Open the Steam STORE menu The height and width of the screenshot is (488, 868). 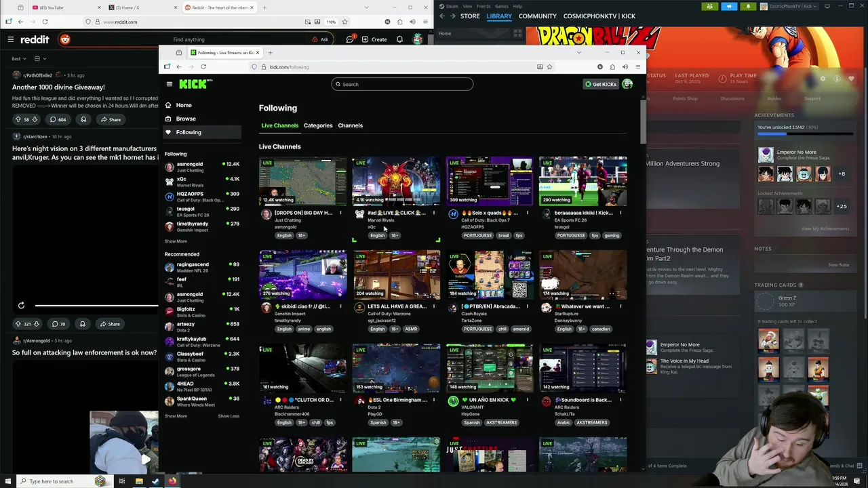click(470, 16)
